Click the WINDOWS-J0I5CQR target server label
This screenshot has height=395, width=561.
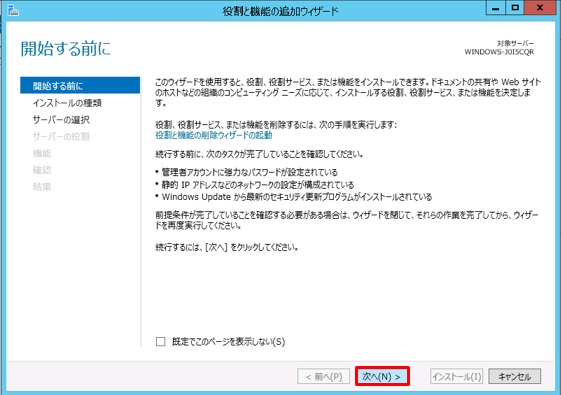pyautogui.click(x=499, y=52)
